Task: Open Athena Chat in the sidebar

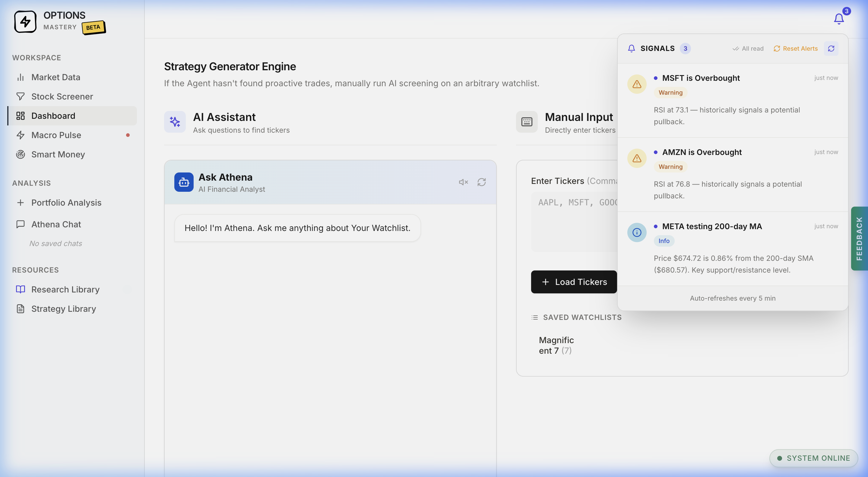Action: coord(72,224)
